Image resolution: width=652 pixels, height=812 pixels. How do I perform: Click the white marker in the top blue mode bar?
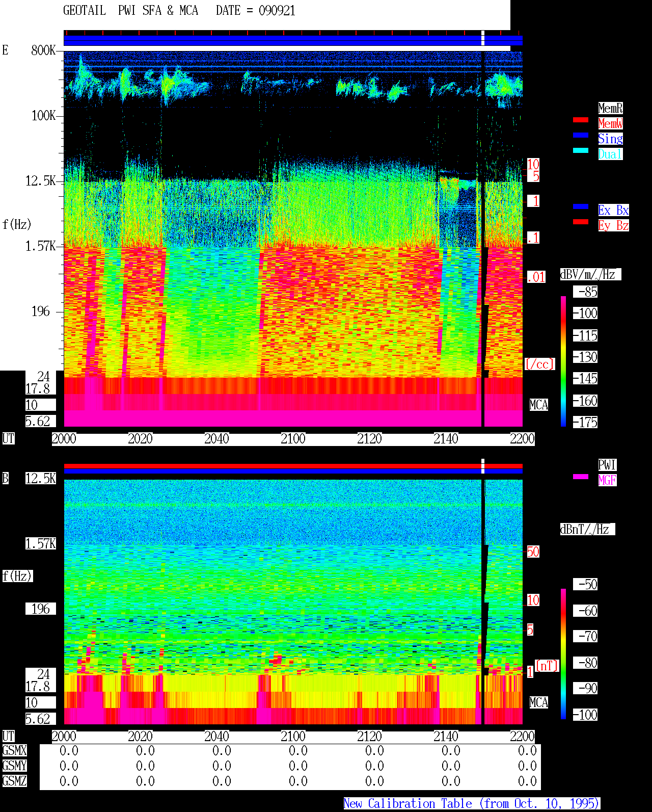click(x=483, y=38)
